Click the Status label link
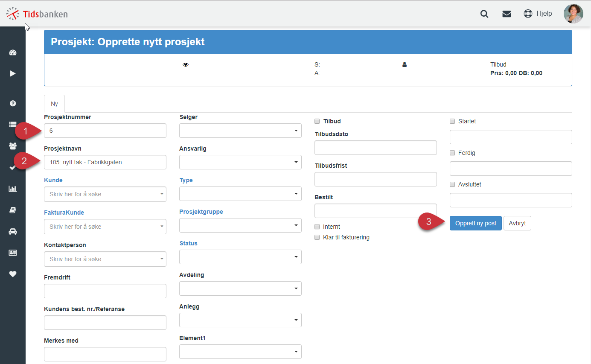591x364 pixels. [188, 243]
